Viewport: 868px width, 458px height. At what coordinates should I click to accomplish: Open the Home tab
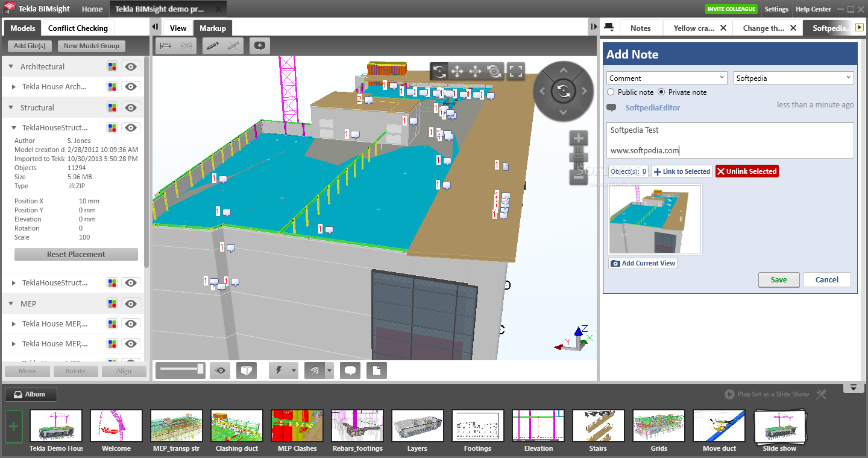pyautogui.click(x=92, y=9)
